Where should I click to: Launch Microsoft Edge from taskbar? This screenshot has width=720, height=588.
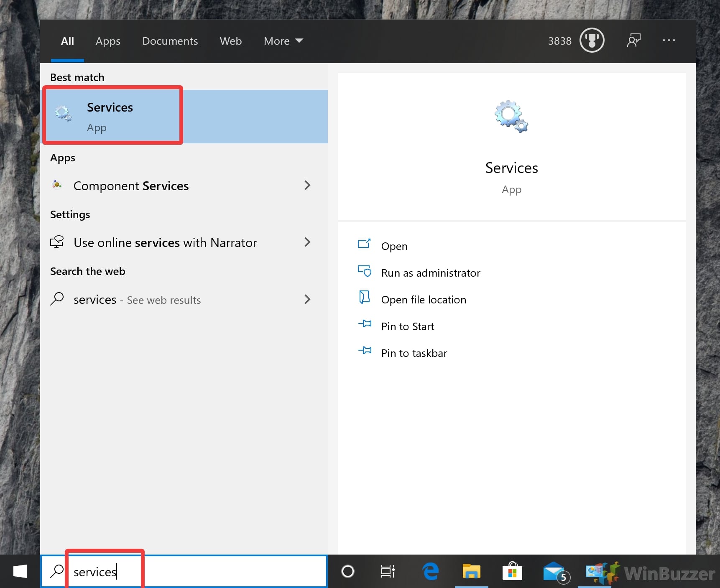(x=430, y=571)
